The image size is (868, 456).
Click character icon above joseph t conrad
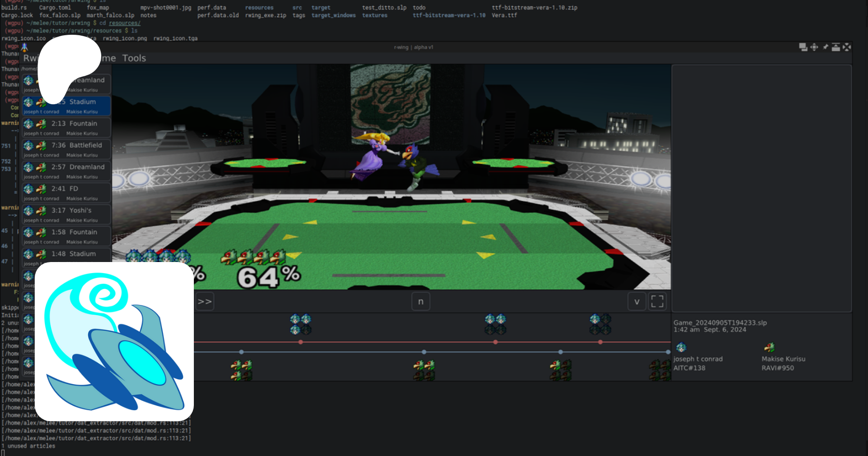[x=681, y=347]
